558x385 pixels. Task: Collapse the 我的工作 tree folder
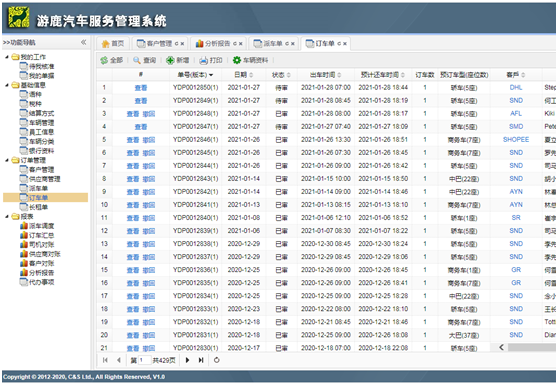(x=7, y=57)
